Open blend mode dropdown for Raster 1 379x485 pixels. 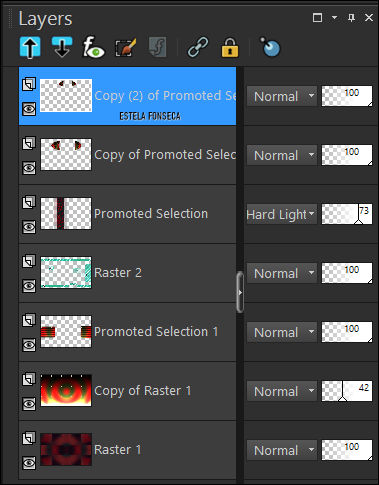282,450
